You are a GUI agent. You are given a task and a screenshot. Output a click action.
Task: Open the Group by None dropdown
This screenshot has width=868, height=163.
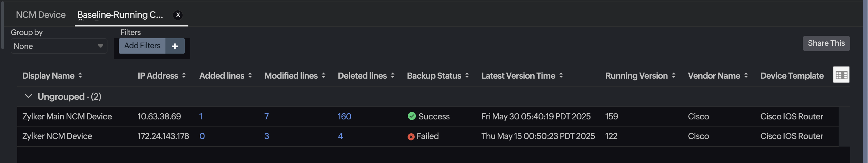click(x=59, y=46)
